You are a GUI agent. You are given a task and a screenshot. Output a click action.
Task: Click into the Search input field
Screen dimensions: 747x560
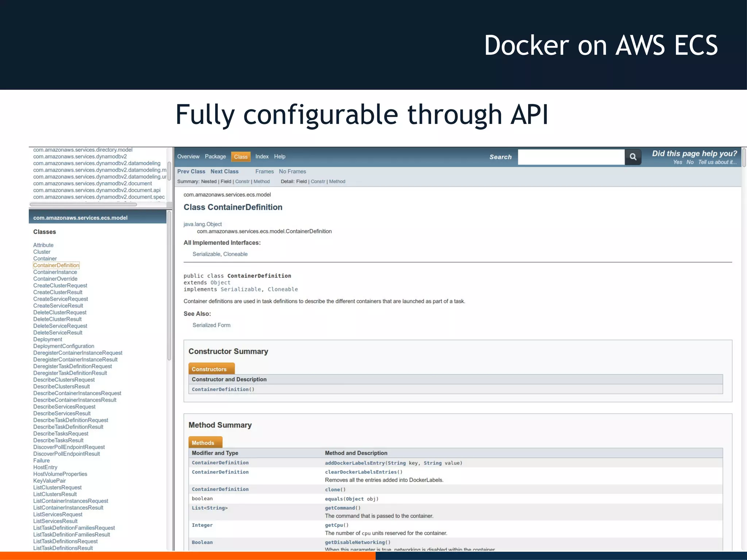tap(571, 157)
